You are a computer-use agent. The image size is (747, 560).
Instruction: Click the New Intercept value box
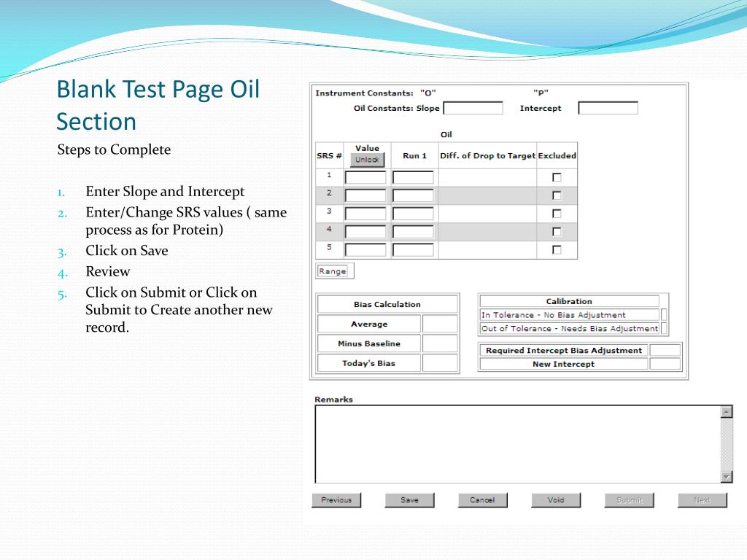tap(665, 364)
